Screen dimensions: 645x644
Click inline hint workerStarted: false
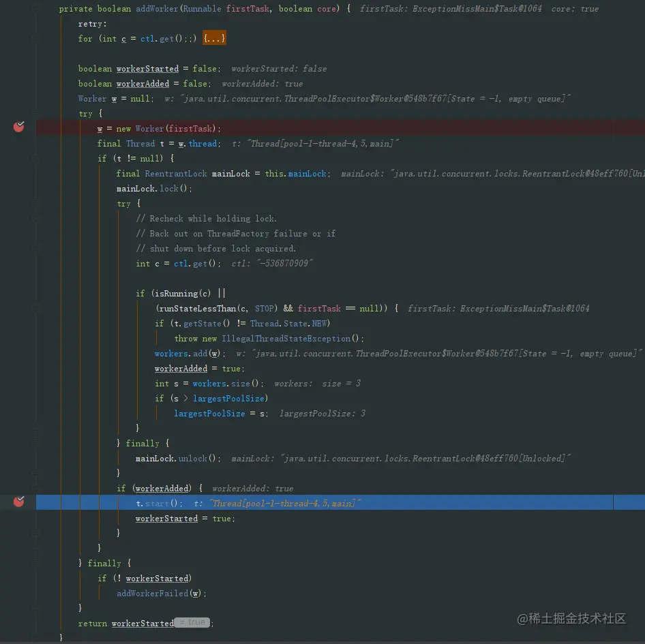[x=279, y=69]
